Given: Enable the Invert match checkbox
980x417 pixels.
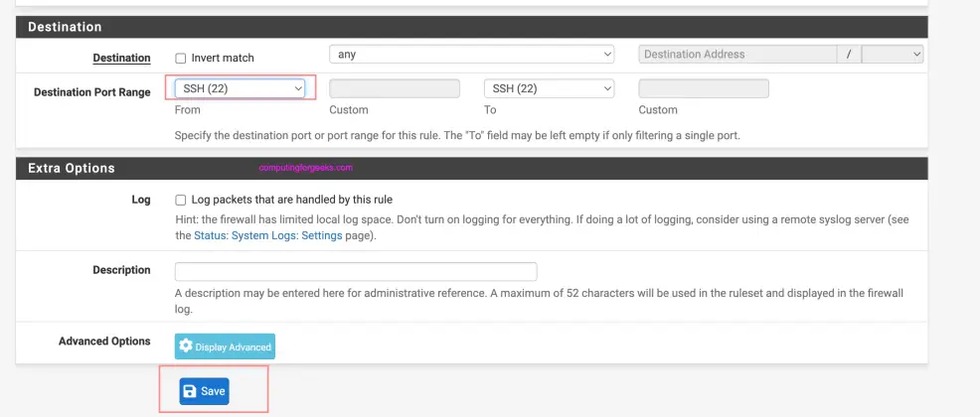Looking at the screenshot, I should point(181,58).
